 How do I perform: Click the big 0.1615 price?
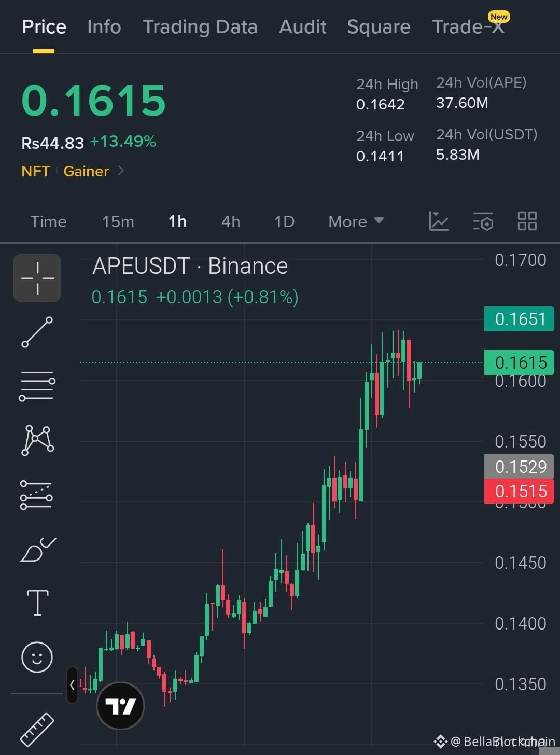coord(94,100)
